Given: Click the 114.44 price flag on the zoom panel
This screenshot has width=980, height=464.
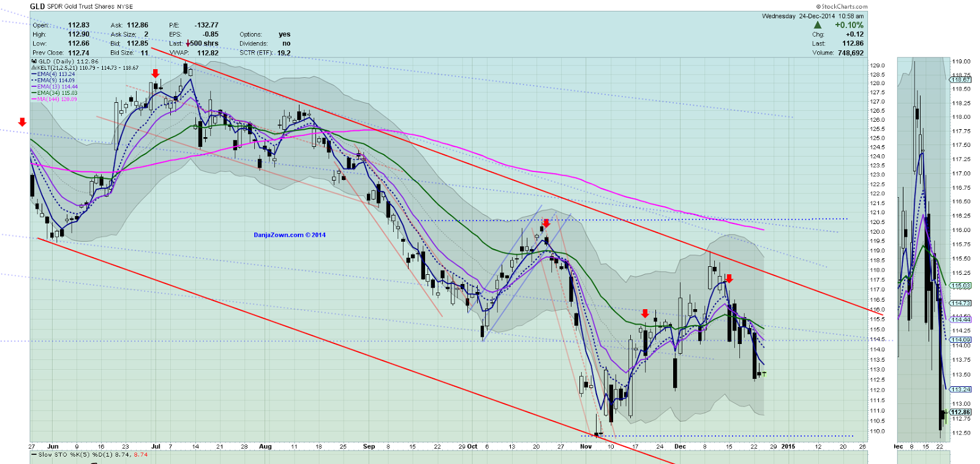Looking at the screenshot, I should pyautogui.click(x=960, y=320).
